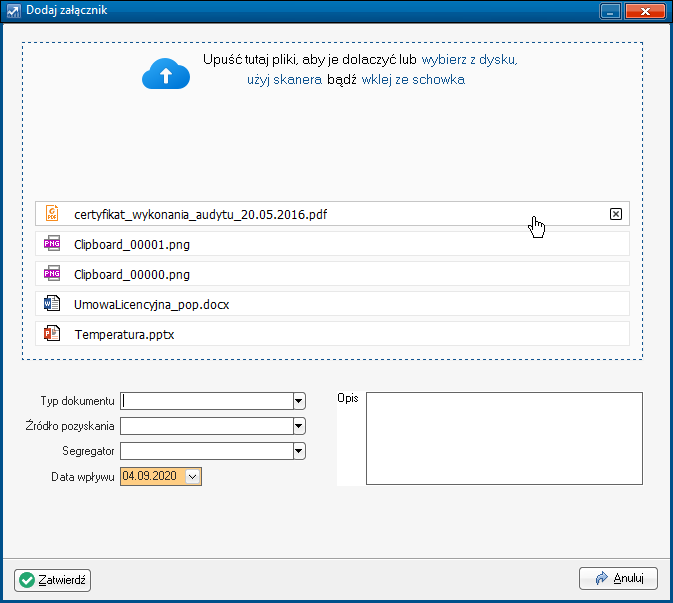Click the PDF icon of certyfikat_wykonania_audytu file
Viewport: 673px width, 603px height.
52,213
